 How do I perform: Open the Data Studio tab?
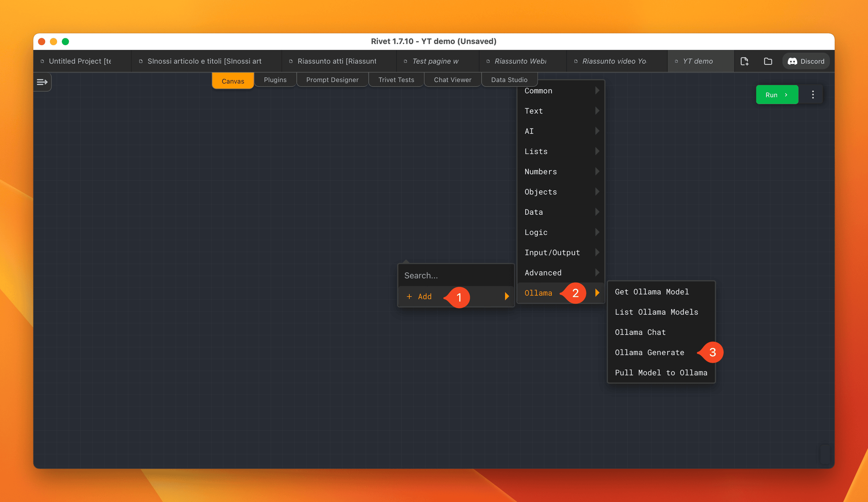pos(509,80)
